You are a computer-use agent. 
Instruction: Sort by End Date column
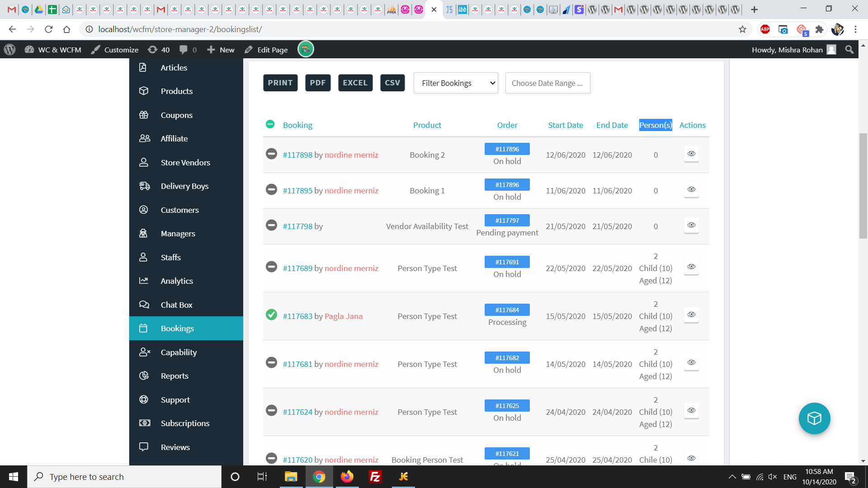coord(612,125)
